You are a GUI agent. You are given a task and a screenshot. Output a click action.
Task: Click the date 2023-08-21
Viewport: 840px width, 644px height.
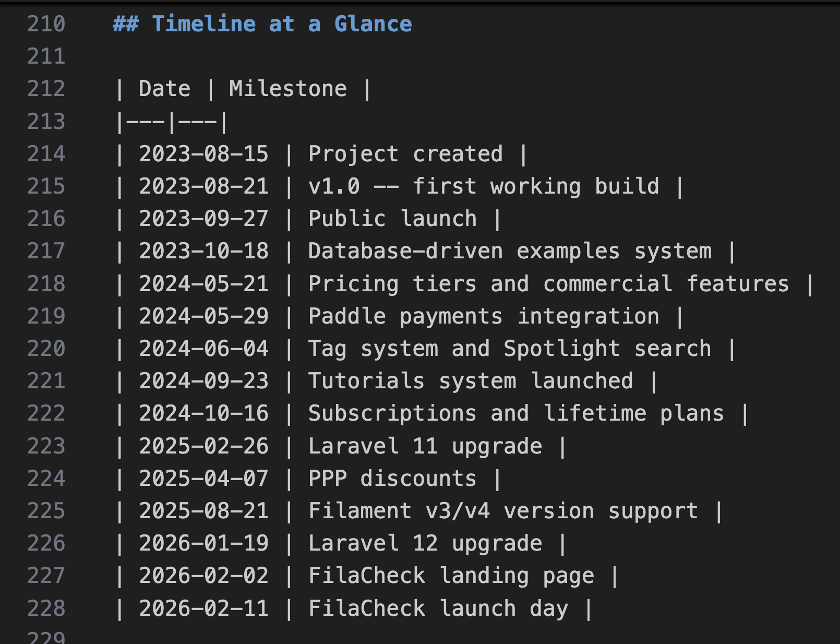pyautogui.click(x=203, y=186)
